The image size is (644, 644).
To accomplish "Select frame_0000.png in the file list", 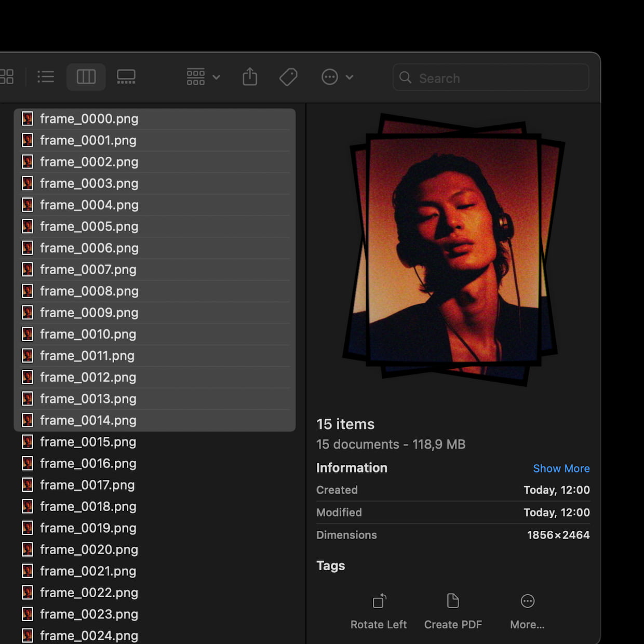I will (x=89, y=118).
